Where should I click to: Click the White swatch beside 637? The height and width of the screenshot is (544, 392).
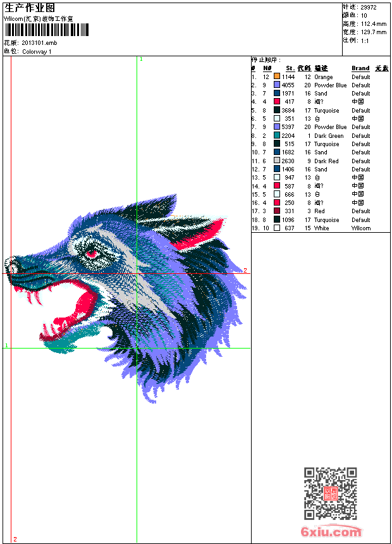click(x=277, y=228)
